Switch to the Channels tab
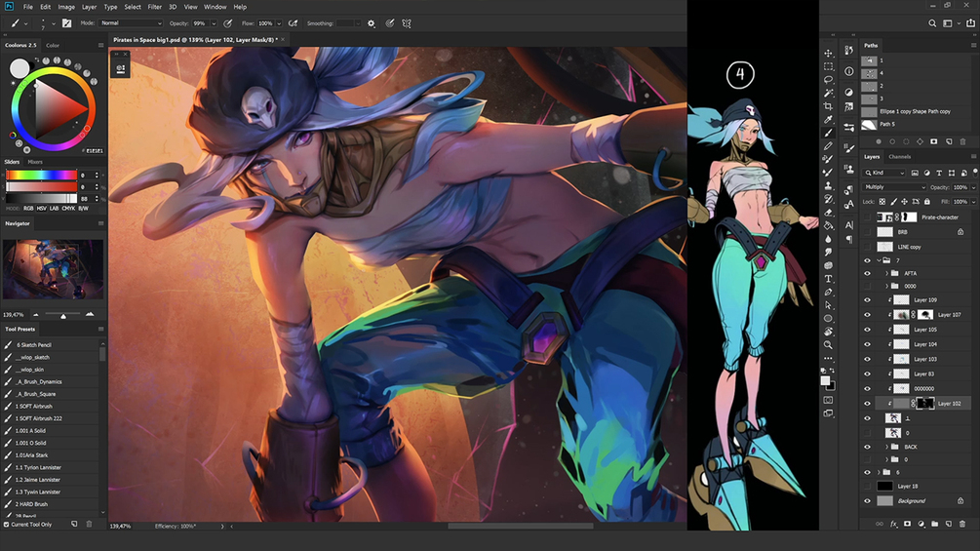The height and width of the screenshot is (551, 980). [899, 157]
